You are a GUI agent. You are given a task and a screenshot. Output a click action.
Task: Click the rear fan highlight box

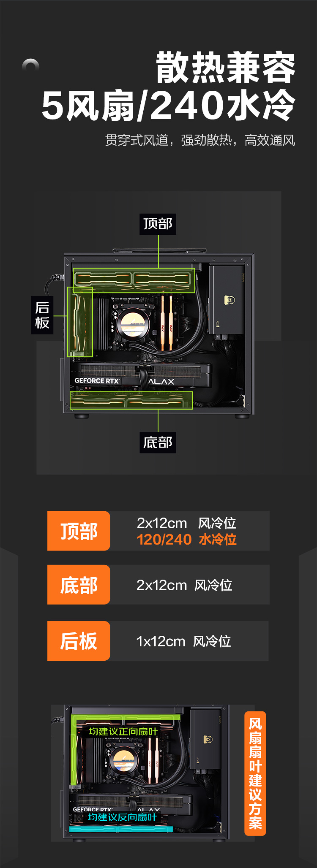tap(80, 322)
